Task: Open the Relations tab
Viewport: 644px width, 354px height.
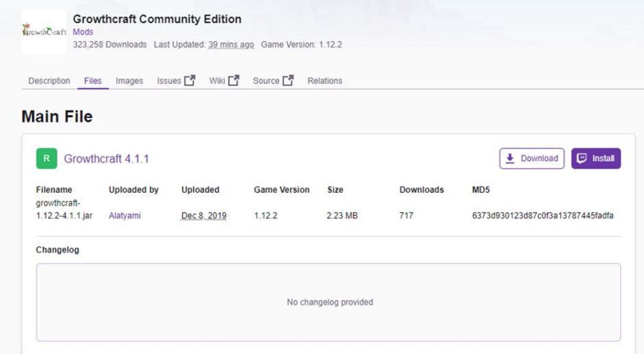Action: pyautogui.click(x=325, y=81)
